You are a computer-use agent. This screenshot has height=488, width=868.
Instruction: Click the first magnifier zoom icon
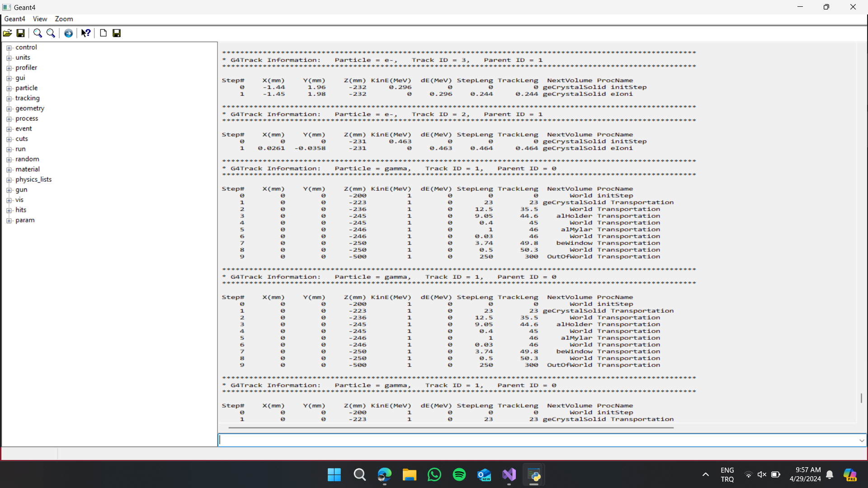[x=38, y=33]
